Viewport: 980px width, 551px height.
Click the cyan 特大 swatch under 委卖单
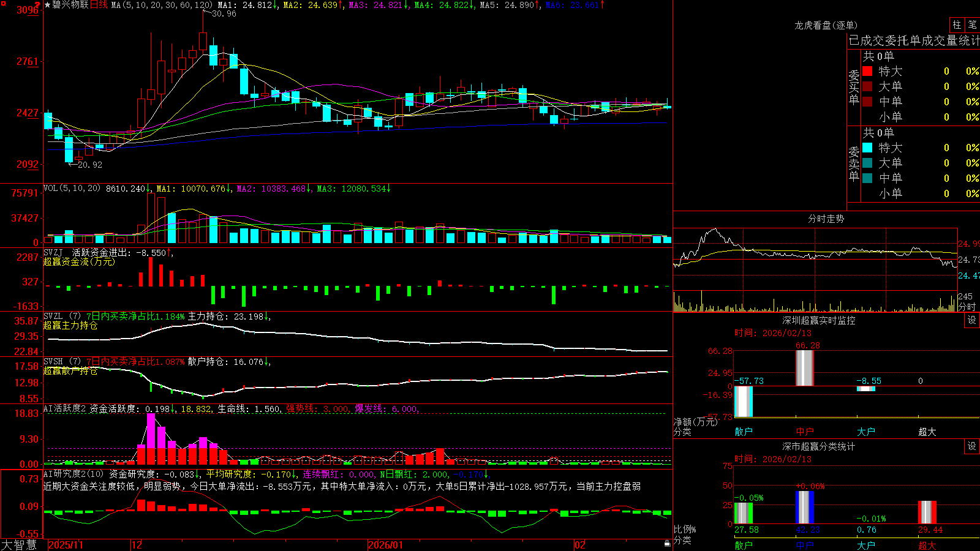[x=867, y=148]
